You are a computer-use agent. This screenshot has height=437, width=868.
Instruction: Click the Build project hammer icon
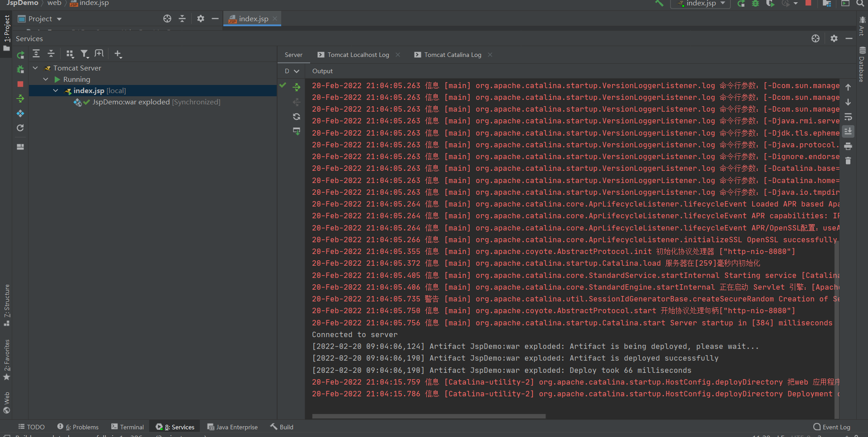point(659,3)
